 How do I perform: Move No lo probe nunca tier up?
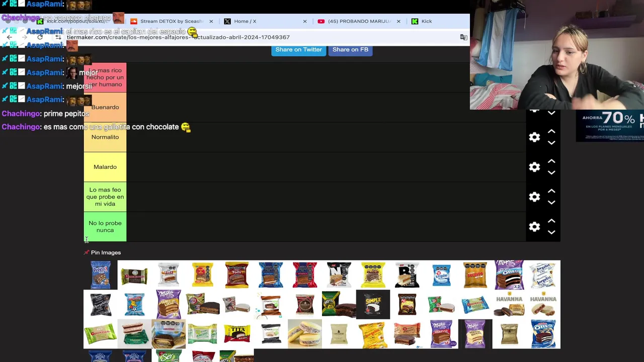click(x=551, y=221)
